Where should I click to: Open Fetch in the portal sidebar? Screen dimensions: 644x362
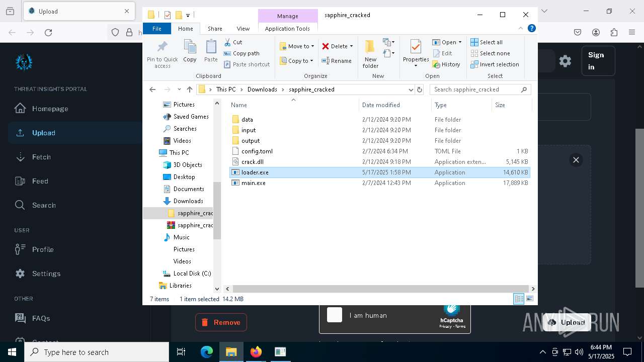tap(41, 157)
